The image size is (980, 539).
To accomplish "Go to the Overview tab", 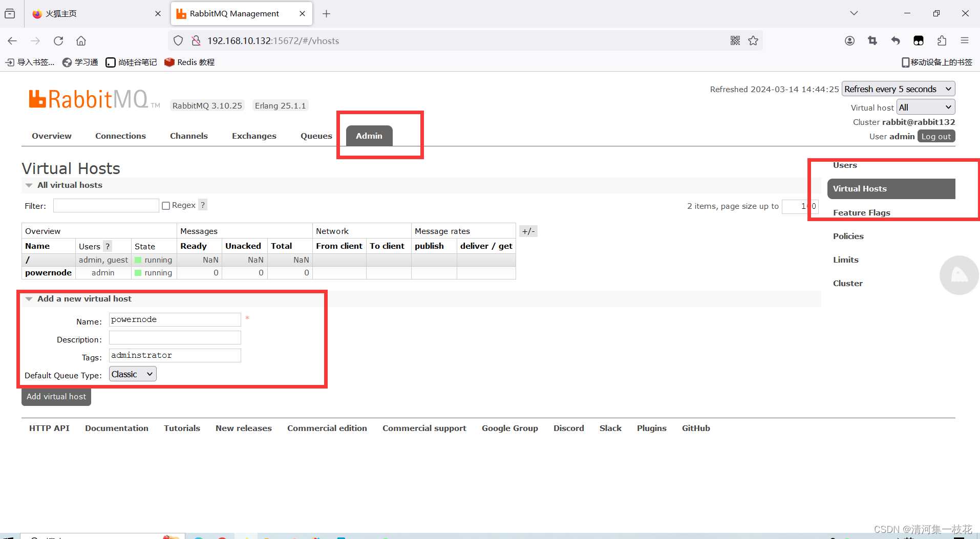I will (52, 136).
